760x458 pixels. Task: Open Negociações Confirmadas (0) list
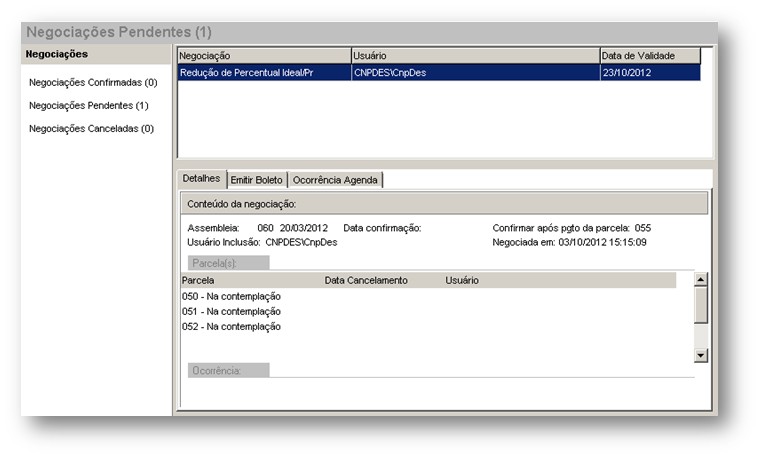[x=93, y=82]
